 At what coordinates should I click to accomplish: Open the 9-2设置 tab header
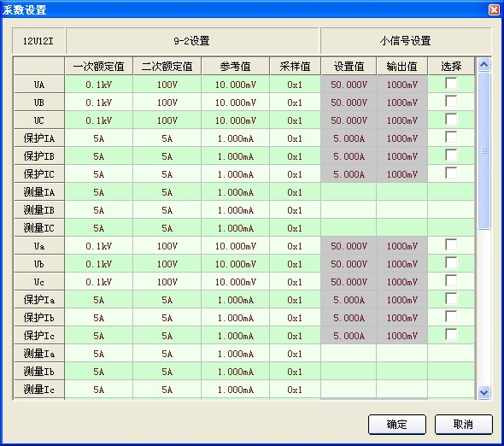[192, 41]
